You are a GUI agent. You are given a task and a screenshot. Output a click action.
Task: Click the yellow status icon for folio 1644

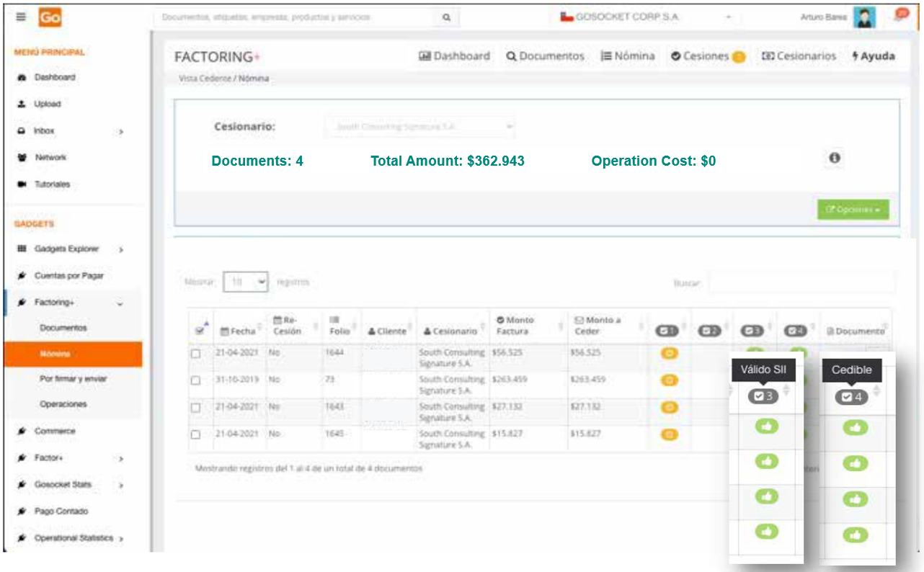click(669, 353)
